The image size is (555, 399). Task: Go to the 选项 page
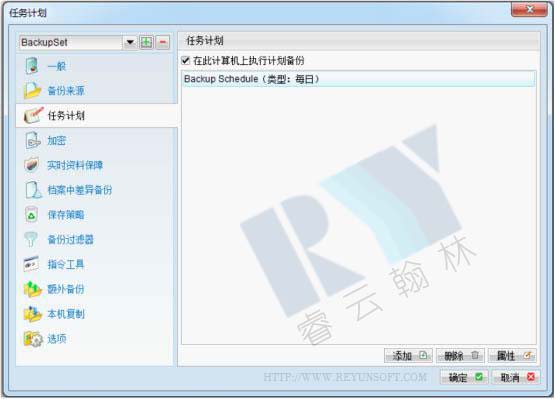tap(57, 339)
